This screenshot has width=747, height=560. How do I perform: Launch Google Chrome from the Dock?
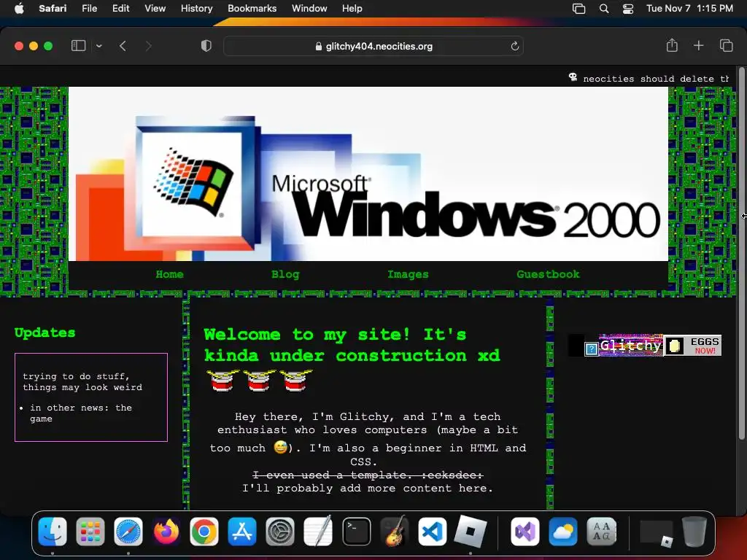(204, 532)
